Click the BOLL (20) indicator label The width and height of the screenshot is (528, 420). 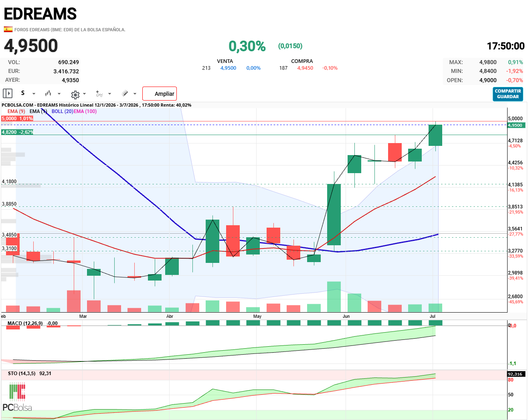click(62, 111)
